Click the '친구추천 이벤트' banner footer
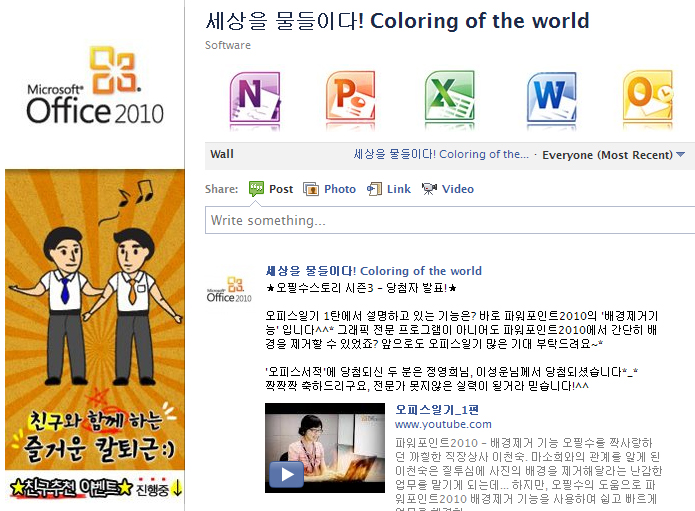The height and width of the screenshot is (511, 695). point(95,488)
